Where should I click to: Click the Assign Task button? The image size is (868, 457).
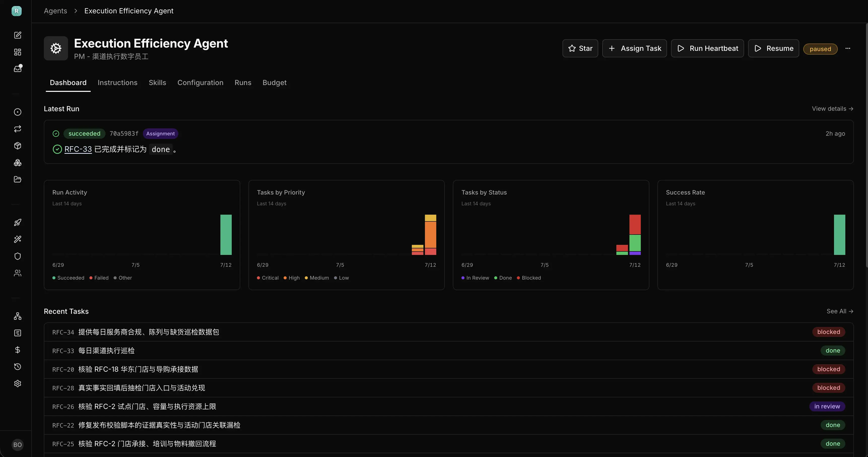pos(635,49)
